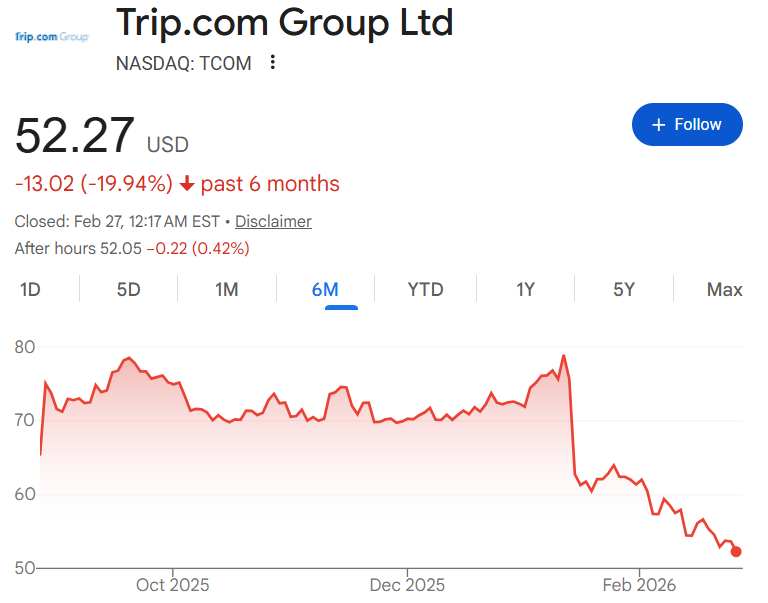Click the Trip.com Group logo
Screen dimensions: 768x603
[x=53, y=37]
